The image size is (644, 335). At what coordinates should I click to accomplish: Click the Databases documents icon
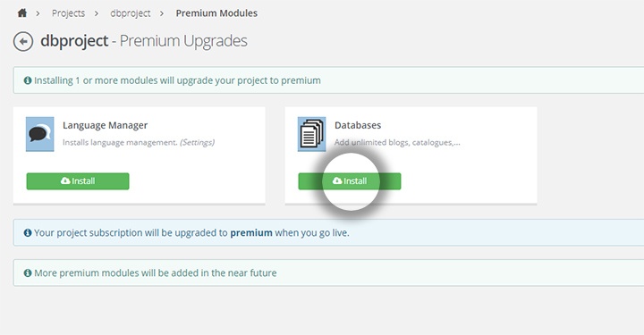[312, 134]
